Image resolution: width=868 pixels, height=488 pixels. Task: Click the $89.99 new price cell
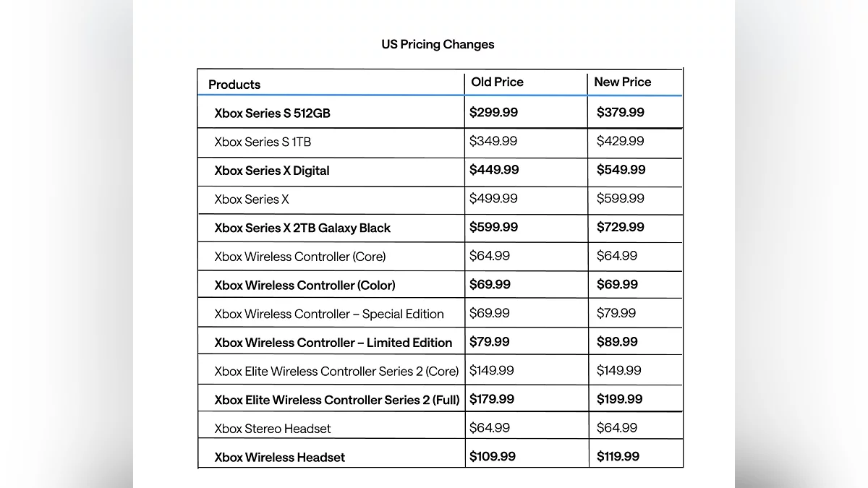pyautogui.click(x=617, y=341)
